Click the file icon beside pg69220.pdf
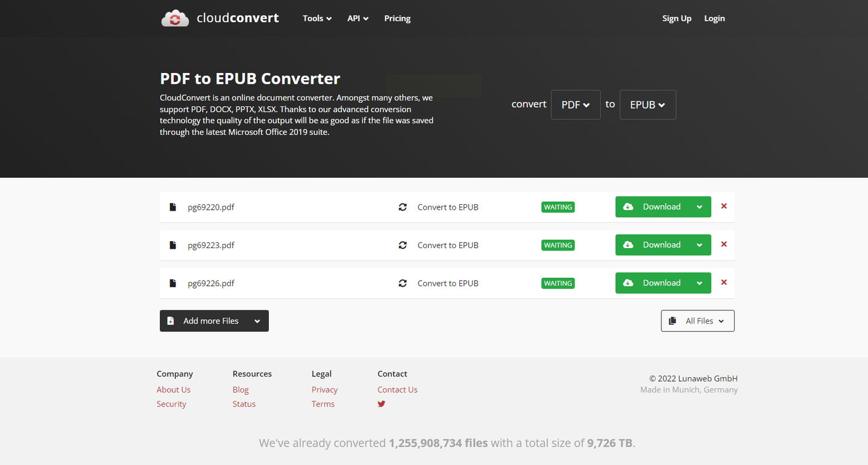The image size is (868, 465). (173, 207)
